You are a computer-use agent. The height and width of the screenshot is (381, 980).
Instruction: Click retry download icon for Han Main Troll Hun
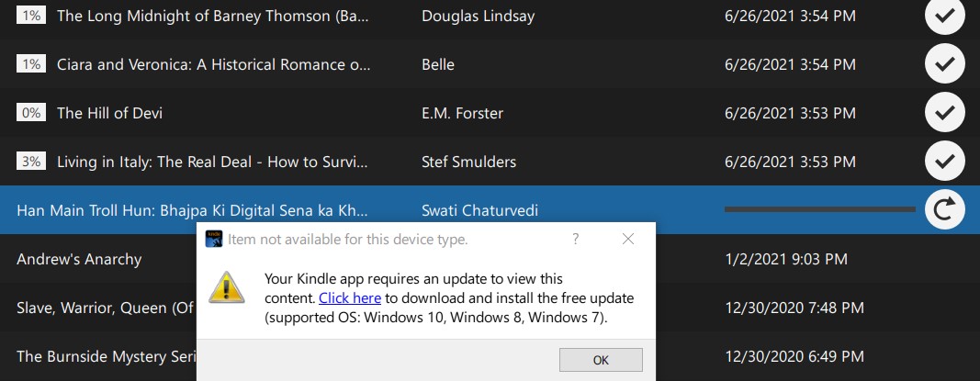[x=944, y=210]
